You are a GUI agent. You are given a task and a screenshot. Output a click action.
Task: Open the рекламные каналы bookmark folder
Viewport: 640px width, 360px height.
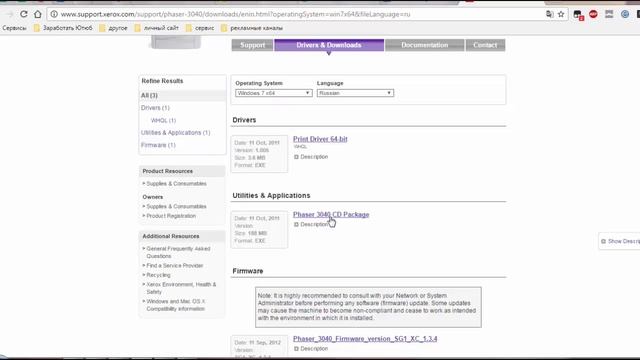(x=252, y=28)
